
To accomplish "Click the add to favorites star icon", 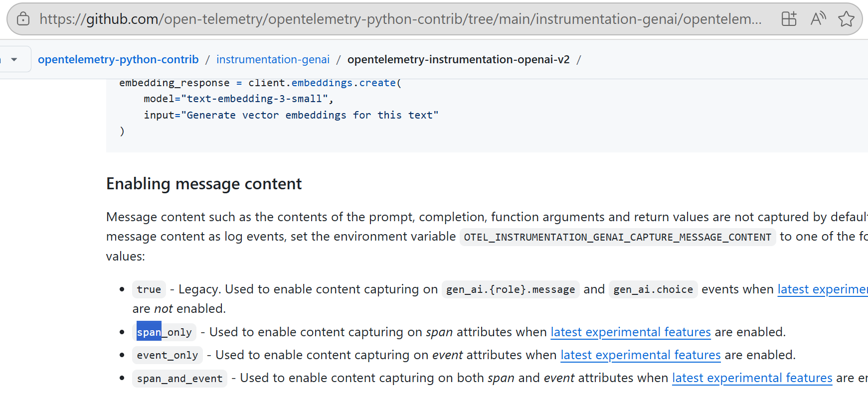I will click(x=846, y=19).
